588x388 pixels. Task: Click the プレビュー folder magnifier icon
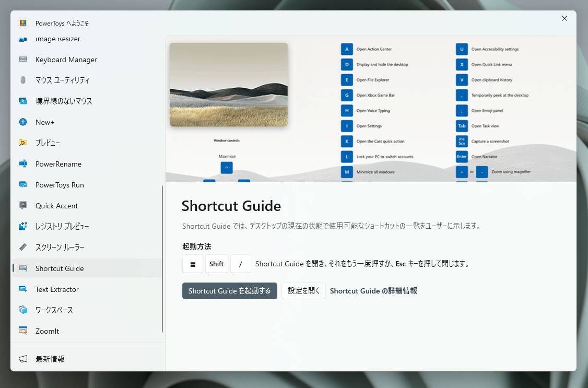[x=23, y=143]
